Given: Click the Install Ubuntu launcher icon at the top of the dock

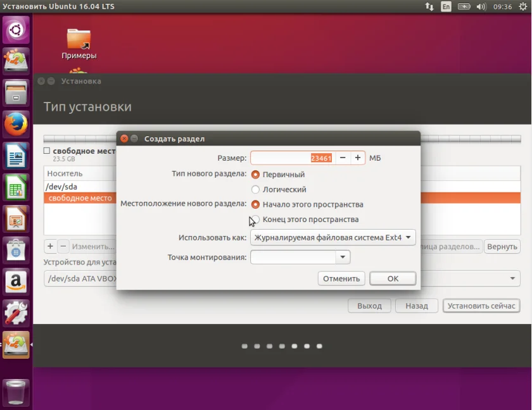Looking at the screenshot, I should (x=16, y=61).
